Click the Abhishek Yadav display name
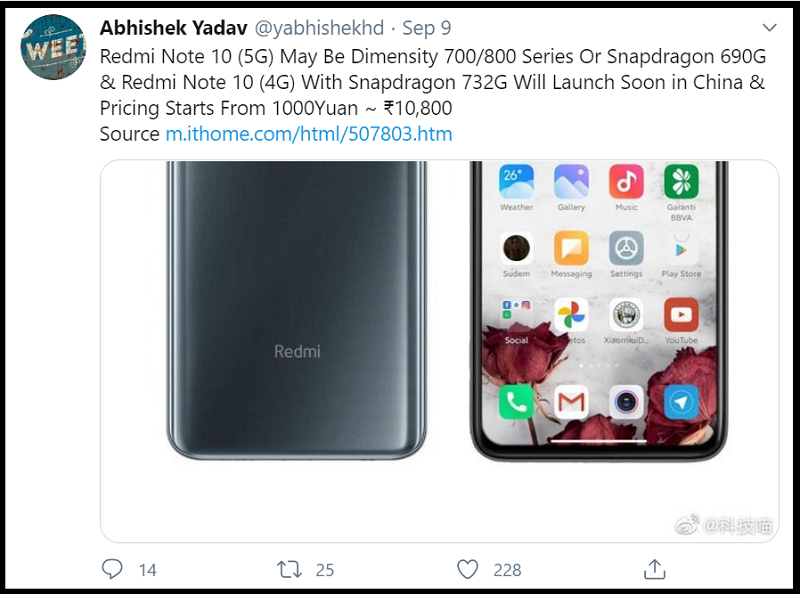This screenshot has height=594, width=800. 173,28
